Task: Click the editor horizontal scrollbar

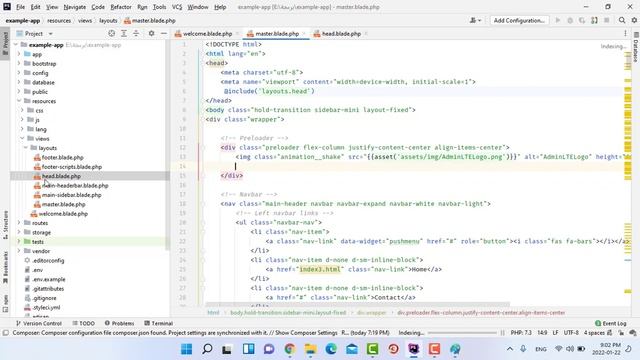Action: pos(358,304)
